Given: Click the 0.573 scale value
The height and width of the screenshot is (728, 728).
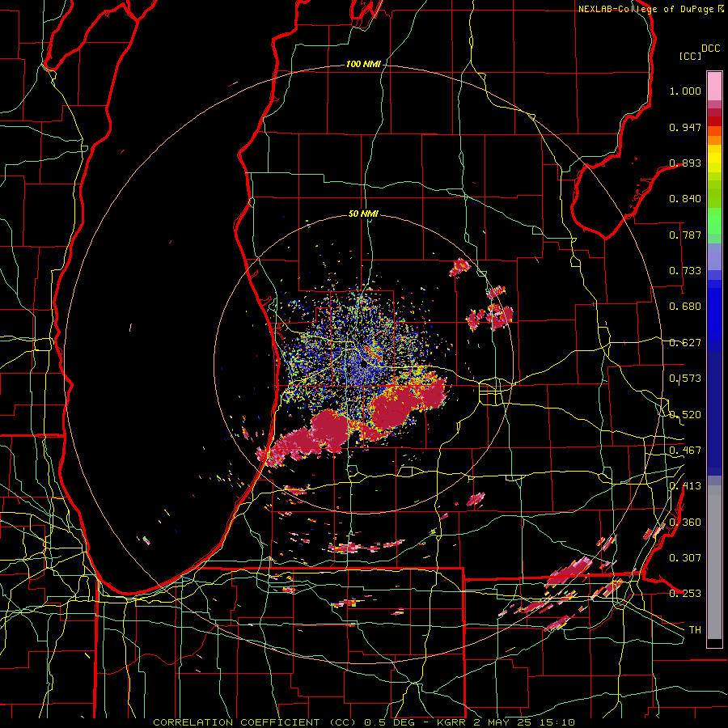Looking at the screenshot, I should pos(685,379).
